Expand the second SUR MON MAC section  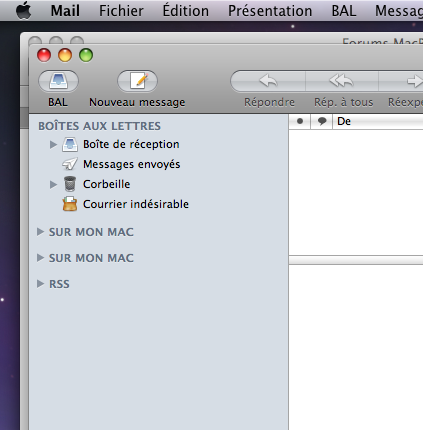tap(40, 258)
